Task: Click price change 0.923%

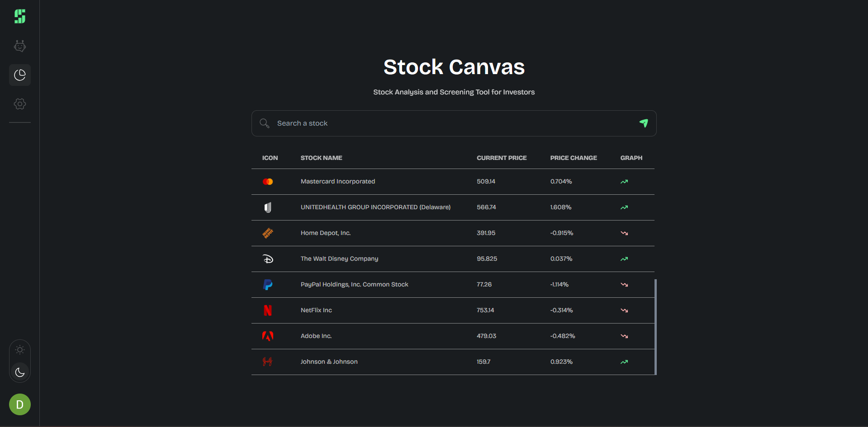Action: [x=561, y=362]
